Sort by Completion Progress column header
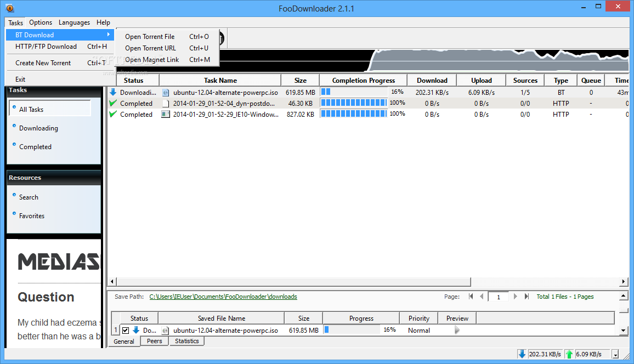The height and width of the screenshot is (364, 634). [364, 81]
